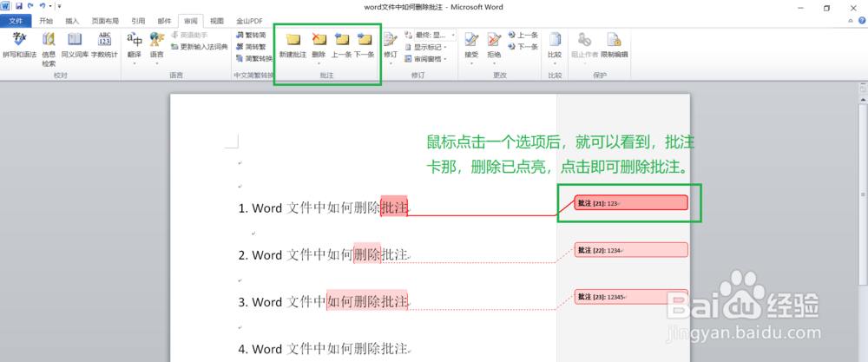This screenshot has height=362, width=868.
Task: Go to next change 下一条 in 更改 group
Action: pyautogui.click(x=523, y=47)
